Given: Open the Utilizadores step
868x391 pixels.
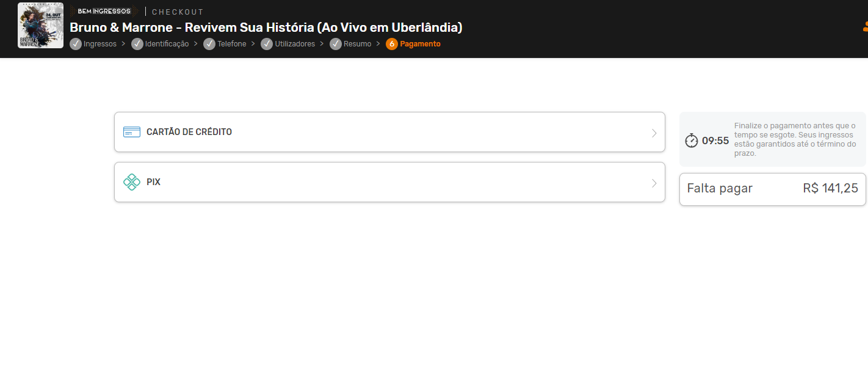Looking at the screenshot, I should pos(295,44).
